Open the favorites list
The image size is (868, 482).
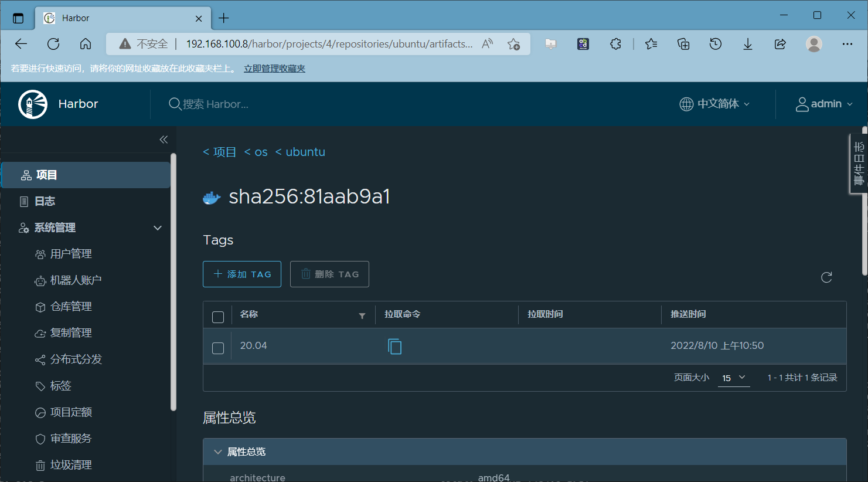point(651,44)
